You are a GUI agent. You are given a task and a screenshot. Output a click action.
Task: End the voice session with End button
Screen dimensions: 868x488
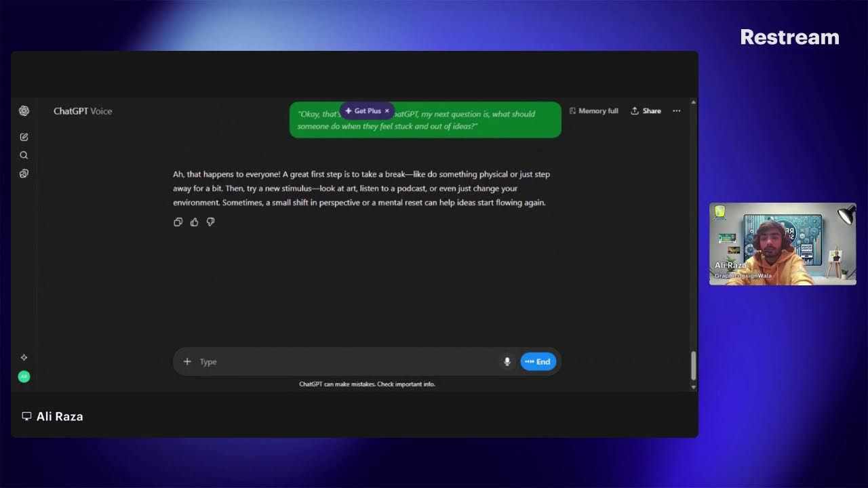538,361
